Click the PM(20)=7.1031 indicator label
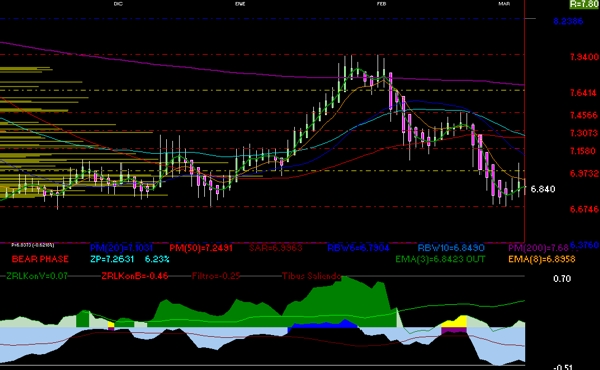 (121, 248)
